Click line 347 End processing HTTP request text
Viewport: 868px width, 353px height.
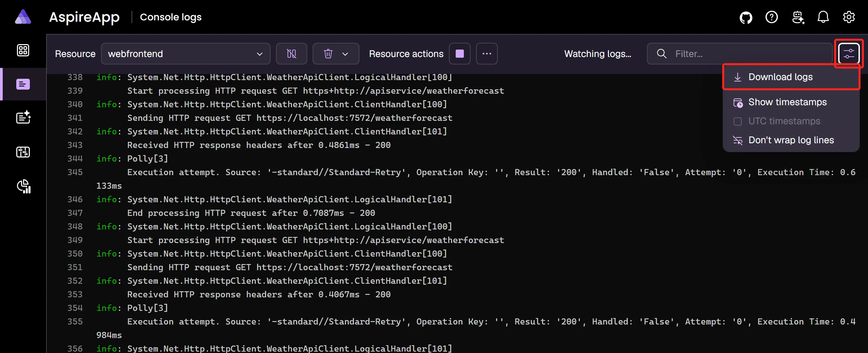pyautogui.click(x=251, y=213)
